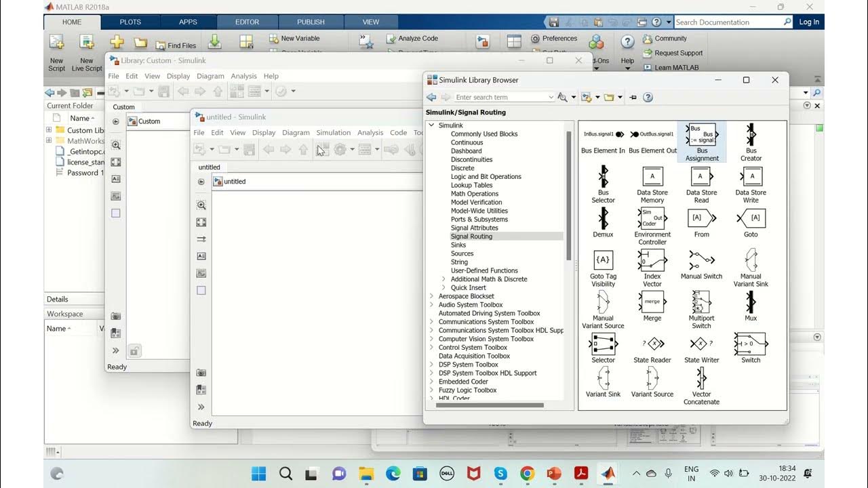Switch to the APPS ribbon tab

click(x=188, y=22)
